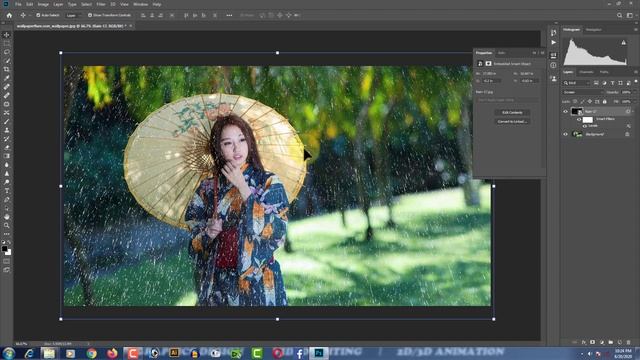
Task: Open the Image menu
Action: [43, 4]
